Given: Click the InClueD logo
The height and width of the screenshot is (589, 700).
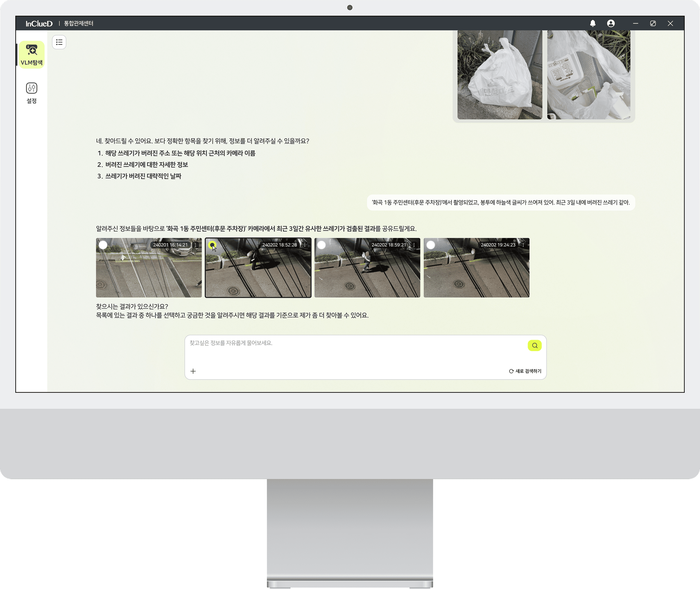Looking at the screenshot, I should pos(39,23).
